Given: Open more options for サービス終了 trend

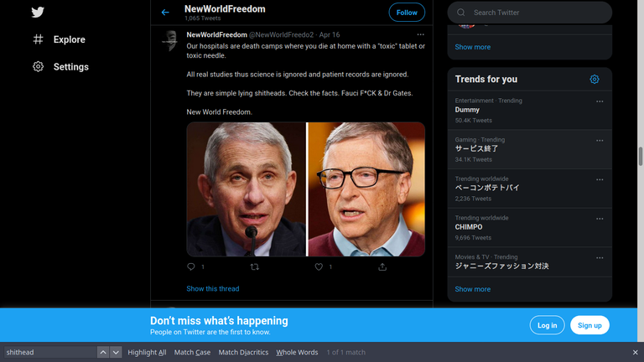Looking at the screenshot, I should pos(600,141).
